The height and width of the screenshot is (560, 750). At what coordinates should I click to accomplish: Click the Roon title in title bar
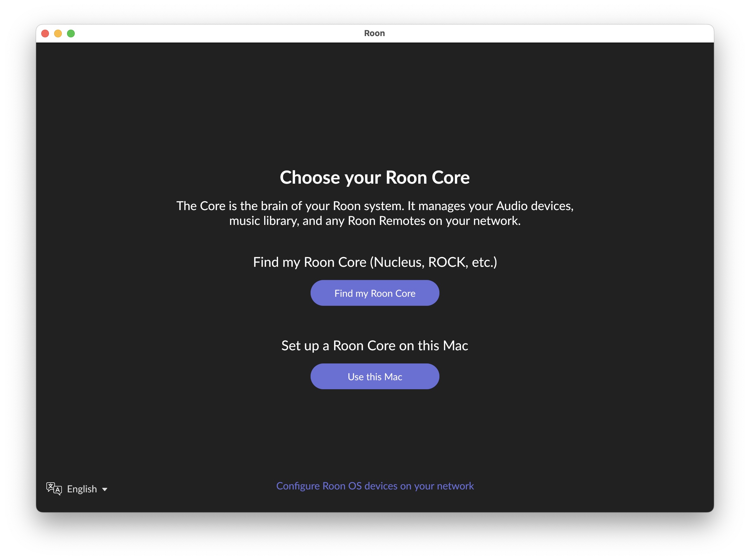click(374, 33)
